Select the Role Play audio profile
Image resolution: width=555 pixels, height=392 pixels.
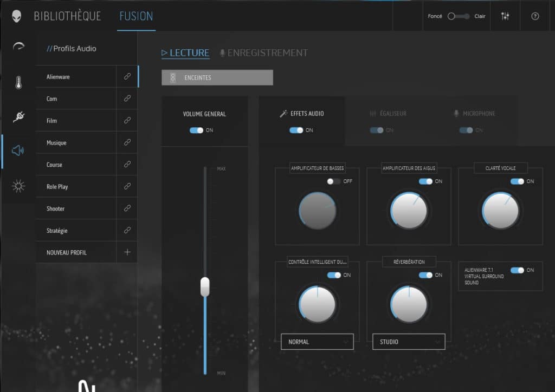[76, 186]
